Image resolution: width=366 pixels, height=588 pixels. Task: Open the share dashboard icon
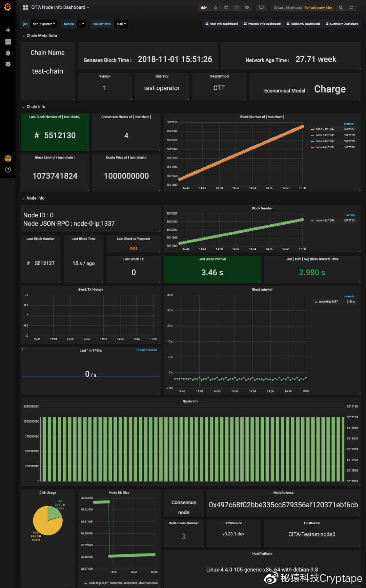(226, 7)
